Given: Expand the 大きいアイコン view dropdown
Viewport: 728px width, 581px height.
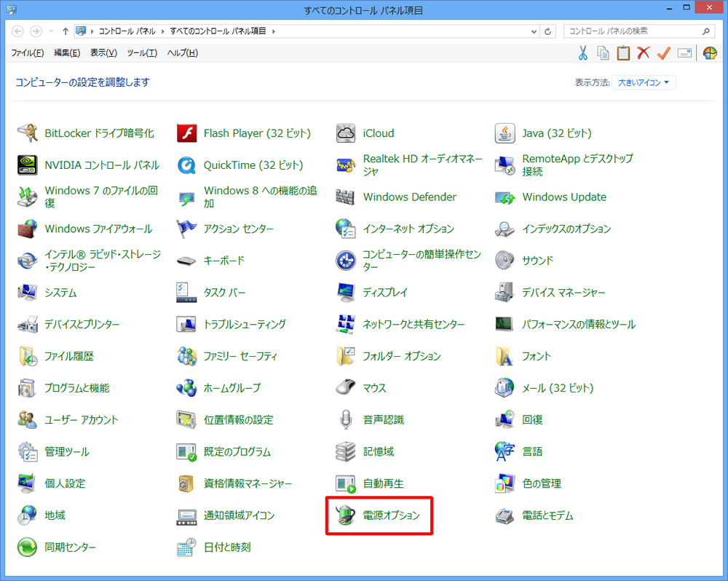Looking at the screenshot, I should 644,83.
